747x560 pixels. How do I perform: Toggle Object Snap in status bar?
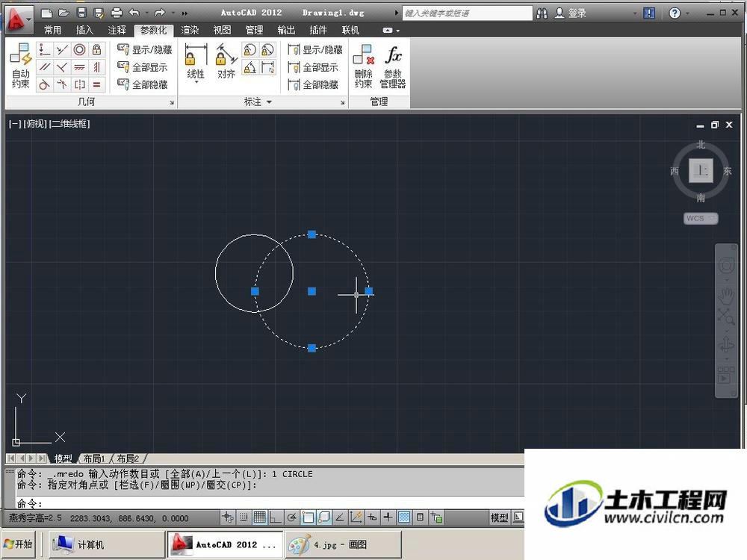(308, 517)
